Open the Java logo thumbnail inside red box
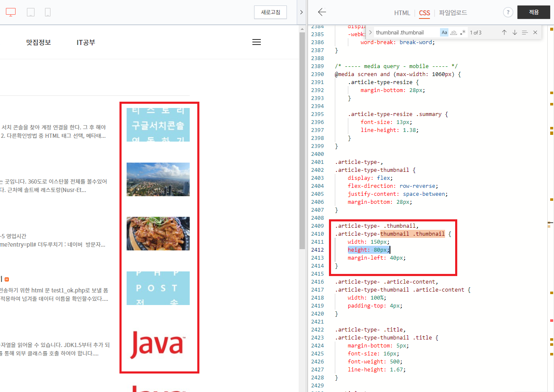The width and height of the screenshot is (554, 392). (x=158, y=345)
